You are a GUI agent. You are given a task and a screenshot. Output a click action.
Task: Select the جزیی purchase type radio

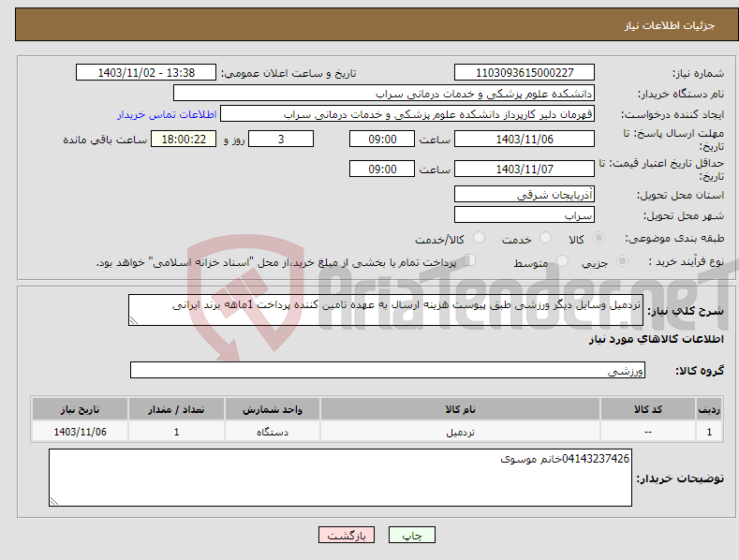coord(622,260)
